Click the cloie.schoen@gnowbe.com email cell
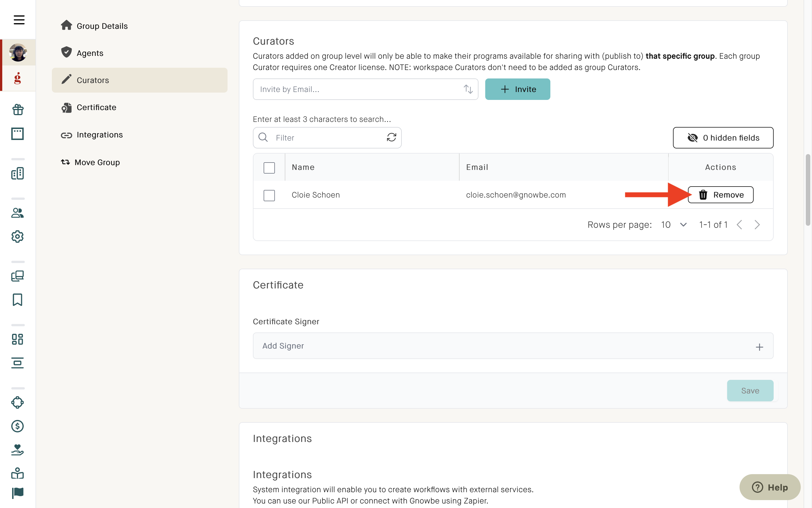The height and width of the screenshot is (508, 812). click(516, 195)
